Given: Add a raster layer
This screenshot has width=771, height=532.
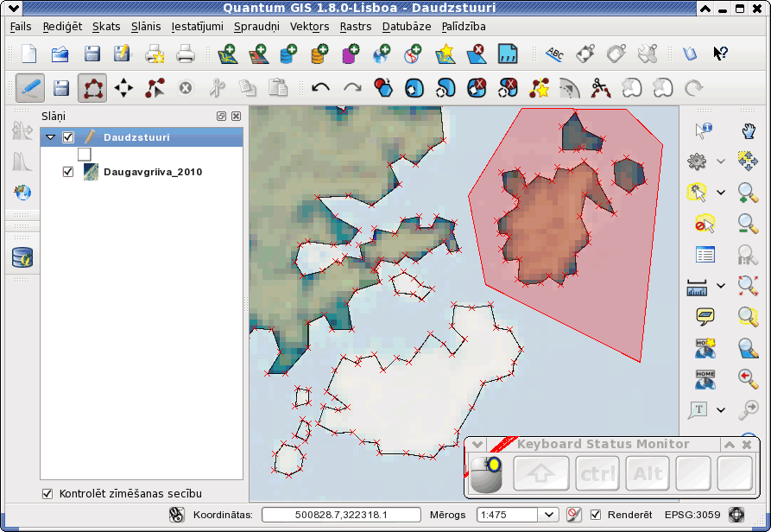Looking at the screenshot, I should 259,54.
